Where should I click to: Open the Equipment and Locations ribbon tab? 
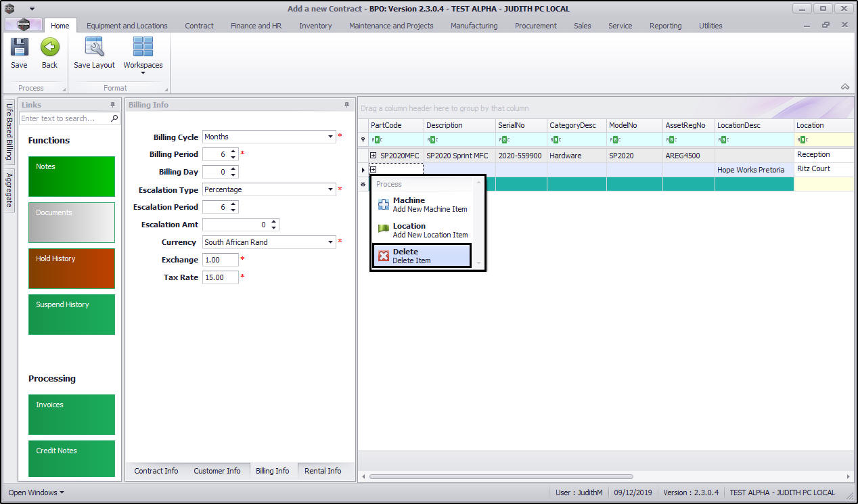click(x=127, y=26)
